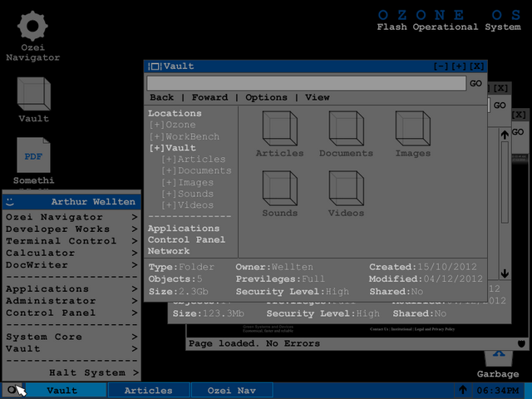
Task: Switch to Articles taskbar button
Action: (149, 390)
